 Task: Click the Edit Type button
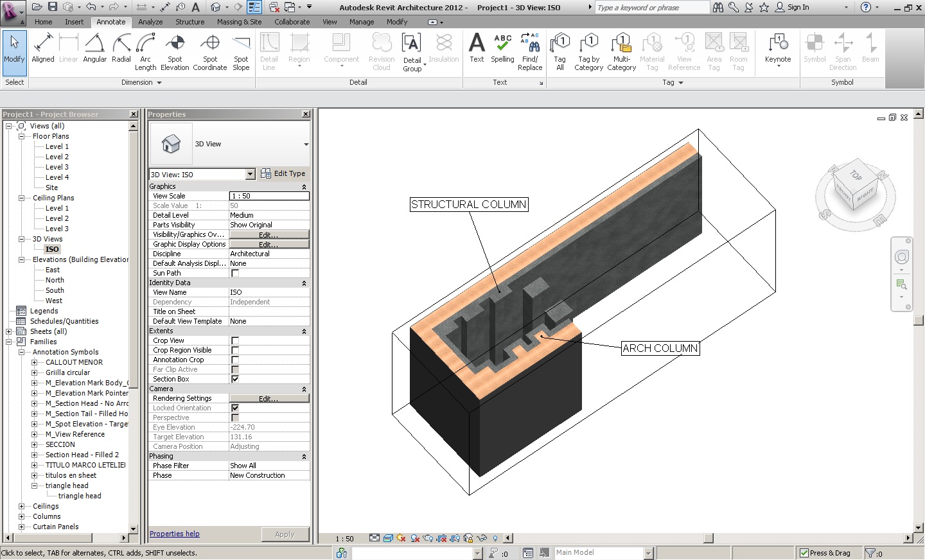pyautogui.click(x=283, y=174)
